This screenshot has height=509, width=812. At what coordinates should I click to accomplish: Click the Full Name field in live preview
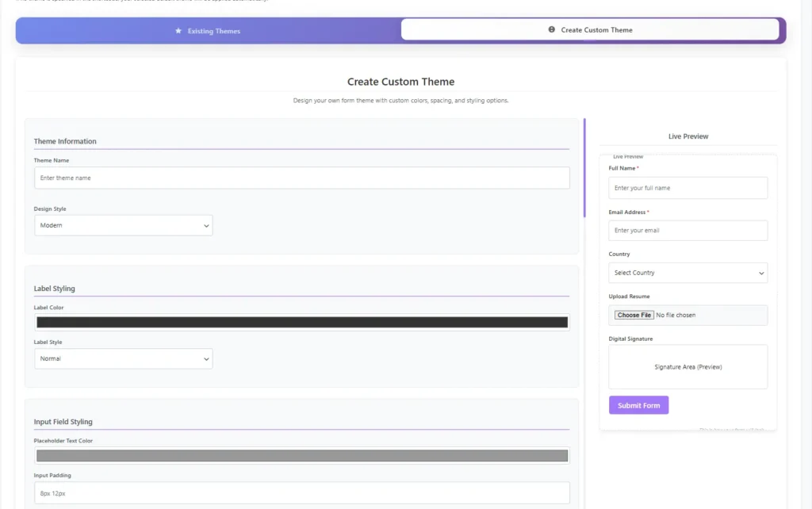pyautogui.click(x=688, y=188)
